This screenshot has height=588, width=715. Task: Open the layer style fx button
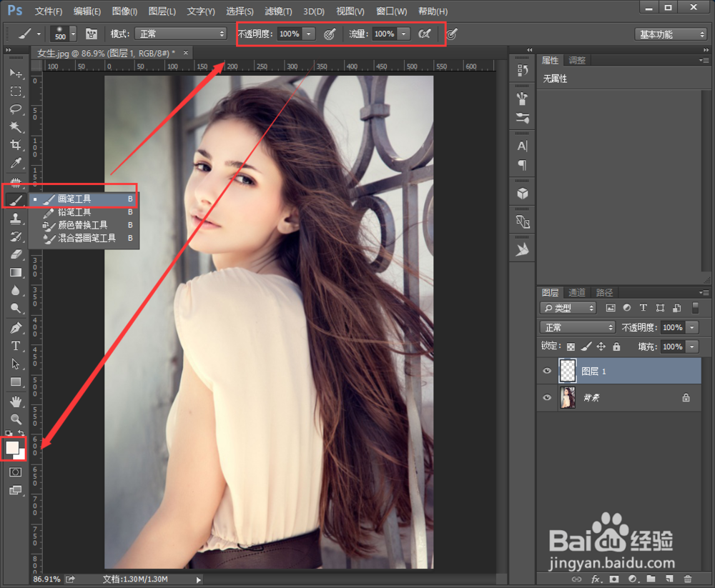point(596,579)
